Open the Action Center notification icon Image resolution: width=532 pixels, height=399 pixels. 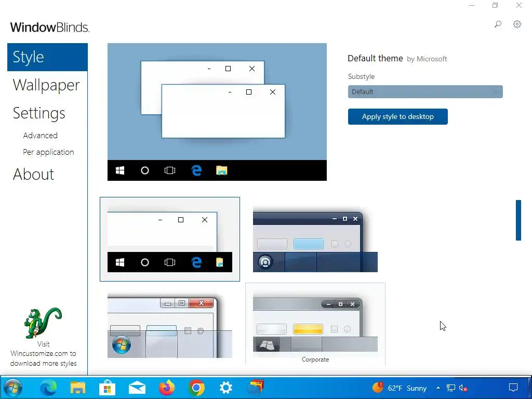(x=513, y=388)
